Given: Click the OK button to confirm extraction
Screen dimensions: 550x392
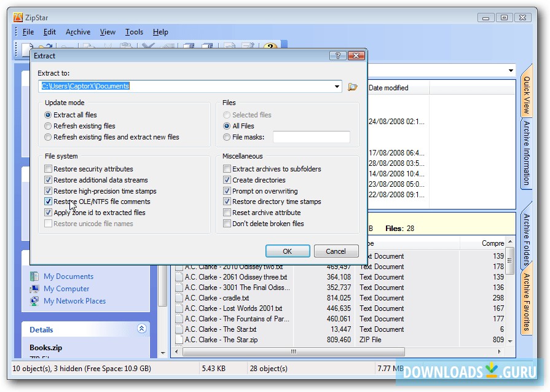Looking at the screenshot, I should click(x=288, y=251).
